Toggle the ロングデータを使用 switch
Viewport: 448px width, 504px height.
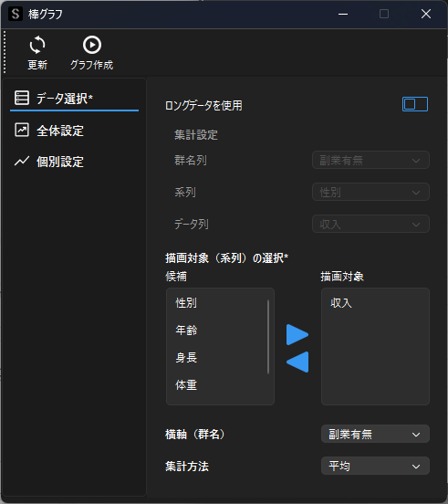click(415, 104)
